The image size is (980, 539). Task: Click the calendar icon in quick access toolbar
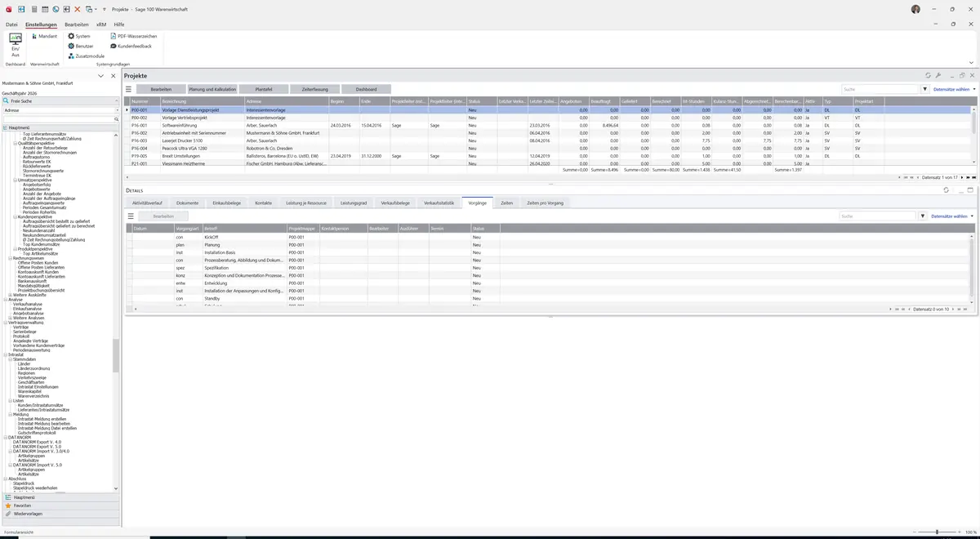(45, 9)
